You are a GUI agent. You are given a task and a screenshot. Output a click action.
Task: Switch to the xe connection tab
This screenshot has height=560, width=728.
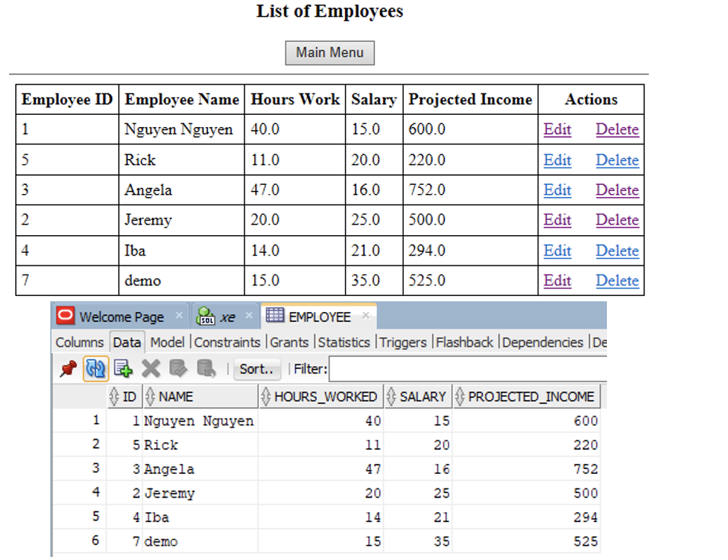[227, 317]
